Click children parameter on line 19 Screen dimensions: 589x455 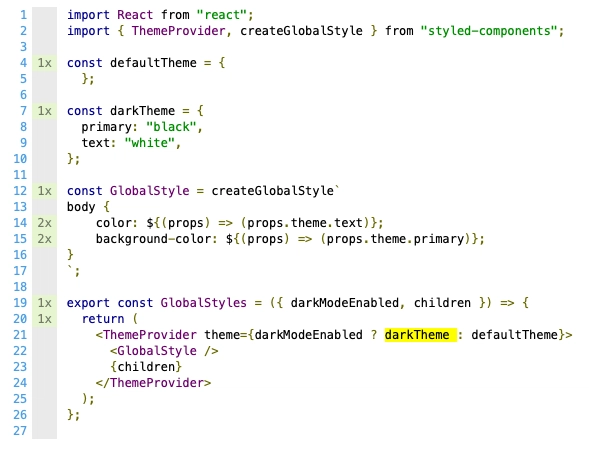point(442,303)
